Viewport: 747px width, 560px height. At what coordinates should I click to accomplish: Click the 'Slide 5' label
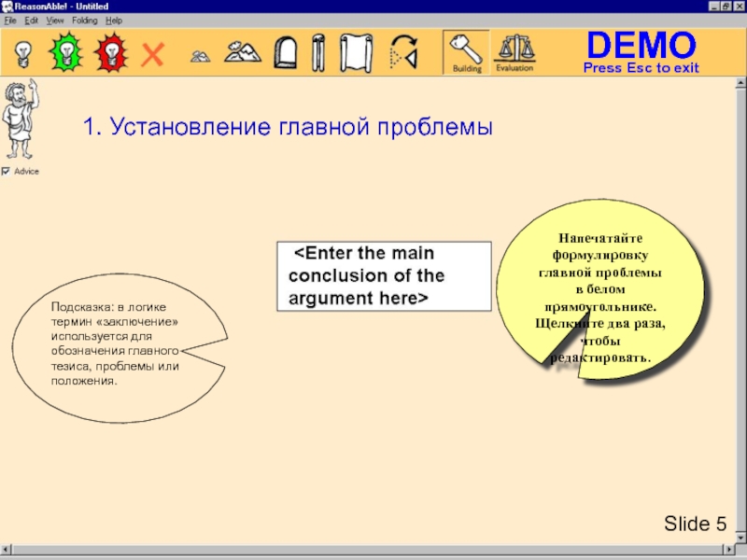(695, 524)
